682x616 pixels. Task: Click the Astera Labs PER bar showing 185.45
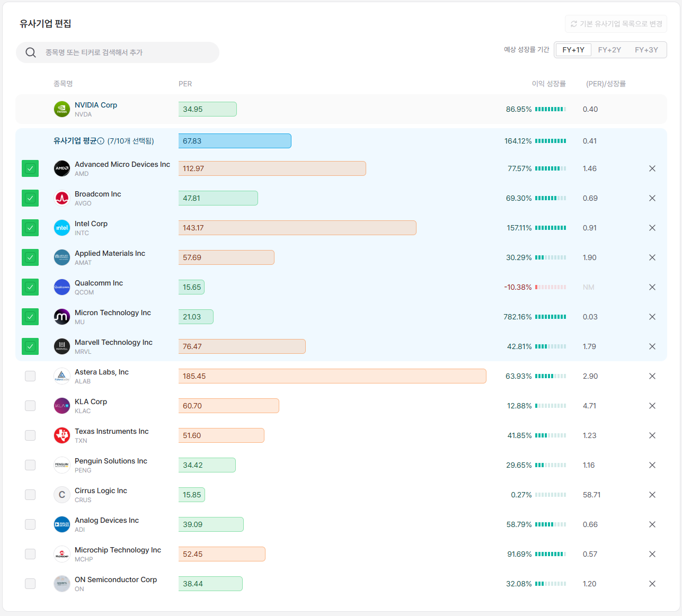(332, 376)
